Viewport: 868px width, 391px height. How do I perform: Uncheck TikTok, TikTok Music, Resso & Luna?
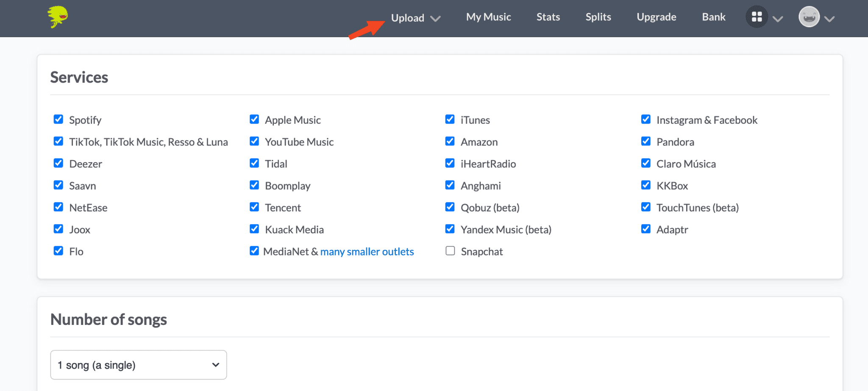(x=58, y=141)
